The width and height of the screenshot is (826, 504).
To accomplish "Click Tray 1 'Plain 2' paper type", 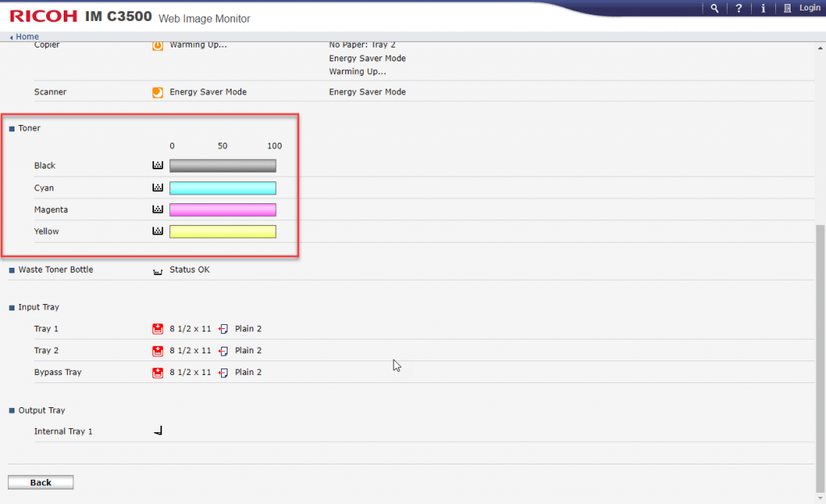I will 248,329.
